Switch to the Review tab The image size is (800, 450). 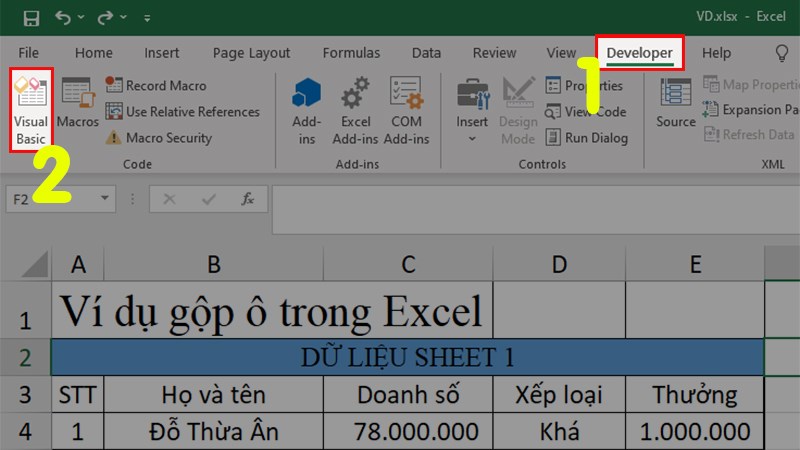(x=494, y=53)
